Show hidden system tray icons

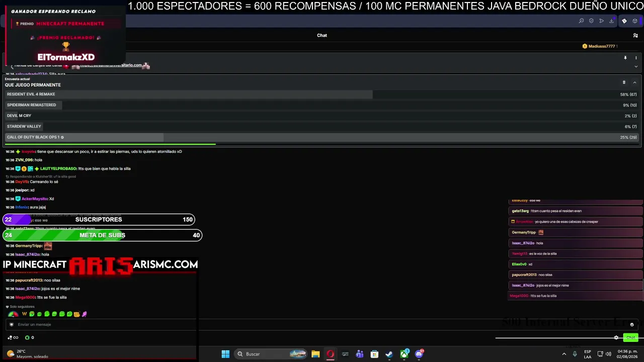coord(563,354)
